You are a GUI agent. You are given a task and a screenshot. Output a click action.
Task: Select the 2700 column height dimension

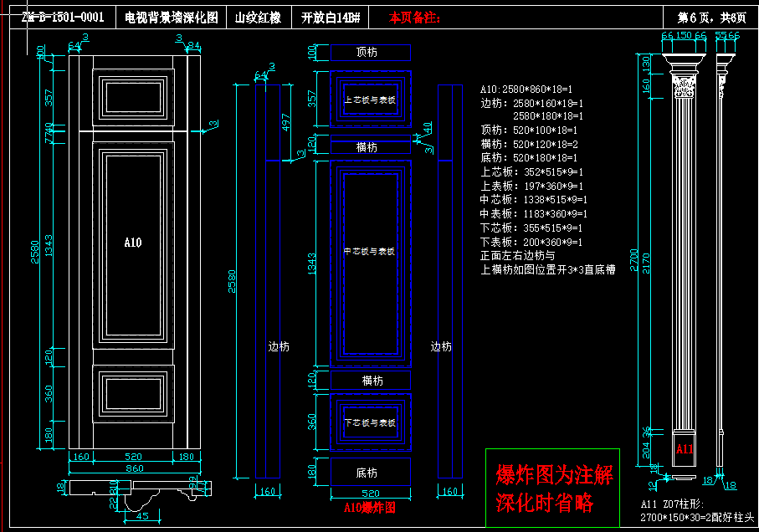(x=634, y=259)
